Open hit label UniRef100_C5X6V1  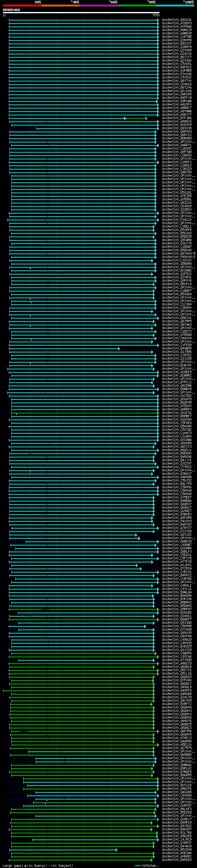tap(176, 64)
